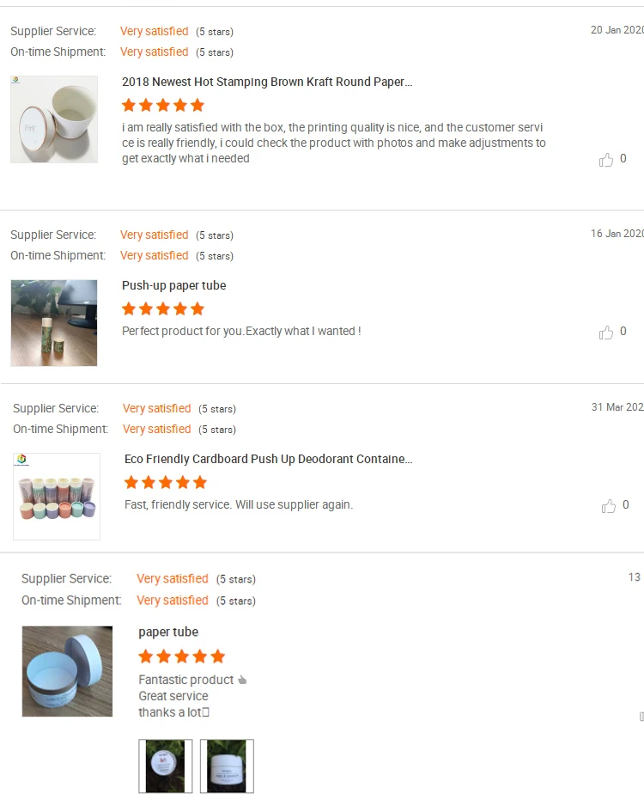The width and height of the screenshot is (644, 812).
Task: Click star rating under paper tube title
Action: tap(182, 656)
